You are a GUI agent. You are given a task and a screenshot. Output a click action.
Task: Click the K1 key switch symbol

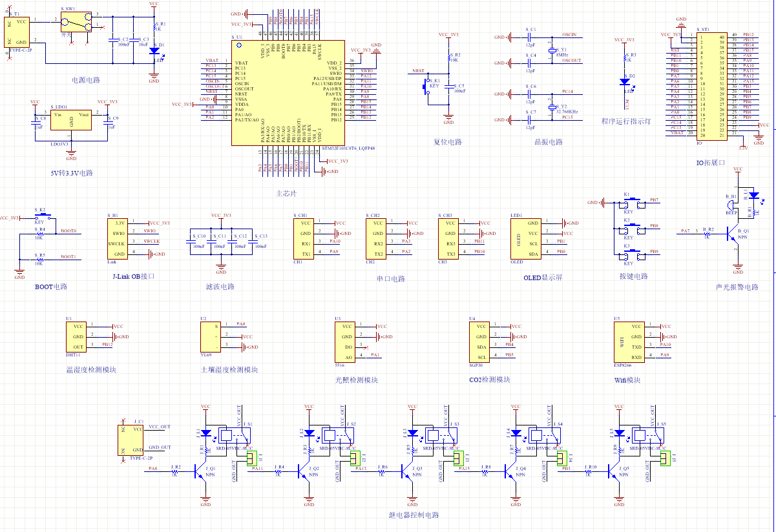click(x=632, y=204)
